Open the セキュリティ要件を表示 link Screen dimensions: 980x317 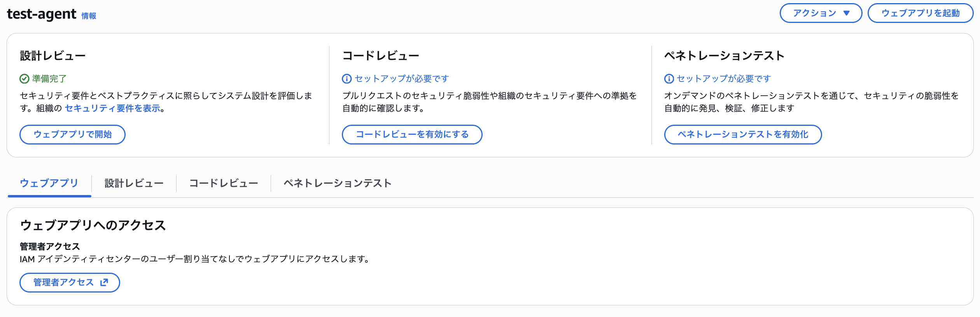coord(113,108)
